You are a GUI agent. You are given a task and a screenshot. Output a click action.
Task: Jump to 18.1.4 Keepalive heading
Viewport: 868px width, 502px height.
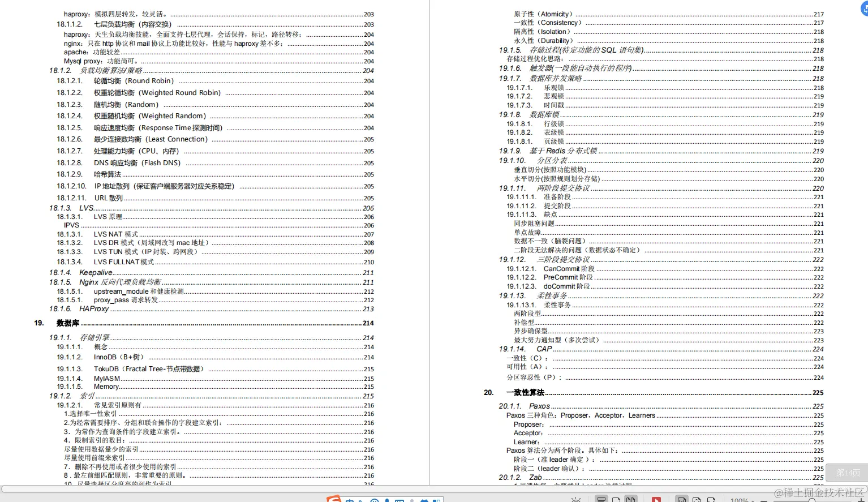(x=211, y=273)
